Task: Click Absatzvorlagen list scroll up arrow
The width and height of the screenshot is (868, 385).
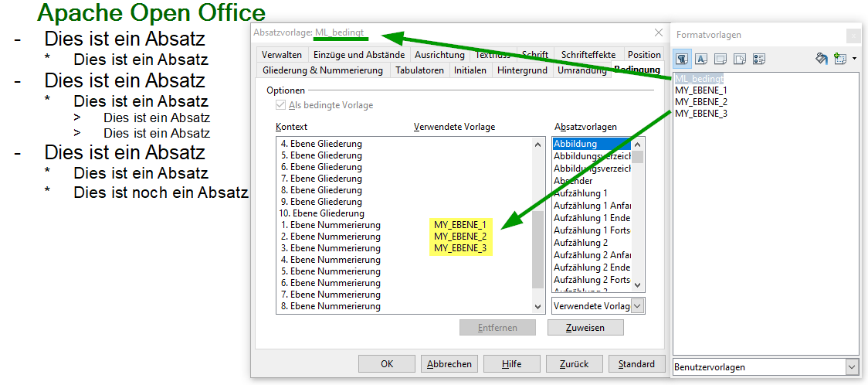Action: click(x=638, y=144)
